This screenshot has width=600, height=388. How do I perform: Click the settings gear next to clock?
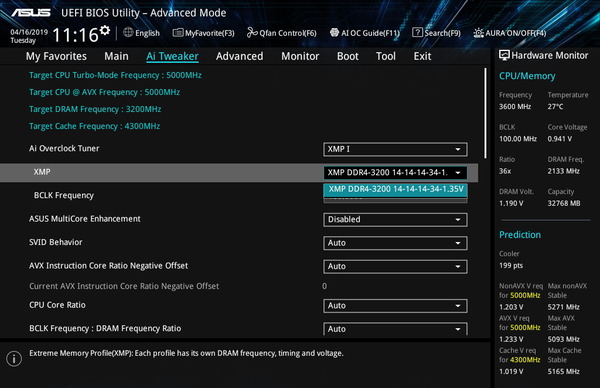(x=105, y=30)
